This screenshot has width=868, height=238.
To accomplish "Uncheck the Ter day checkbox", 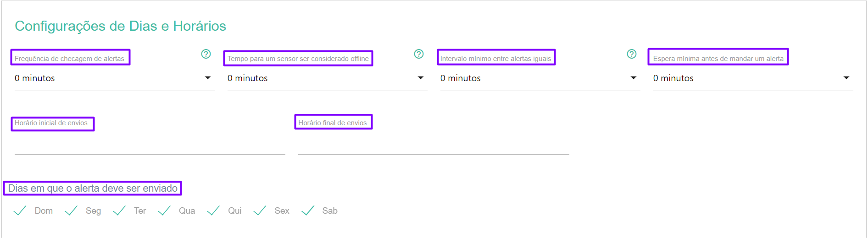I will 119,211.
